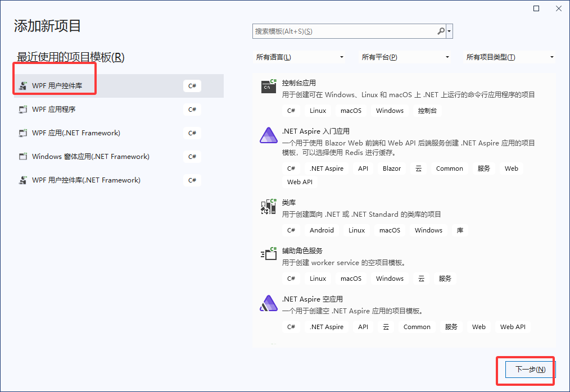
Task: Select the 辅助角色服务 template icon
Action: 268,254
